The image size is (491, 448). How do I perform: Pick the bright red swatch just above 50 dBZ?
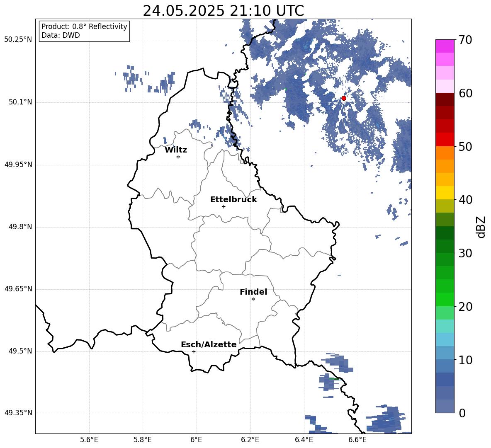[x=445, y=140]
